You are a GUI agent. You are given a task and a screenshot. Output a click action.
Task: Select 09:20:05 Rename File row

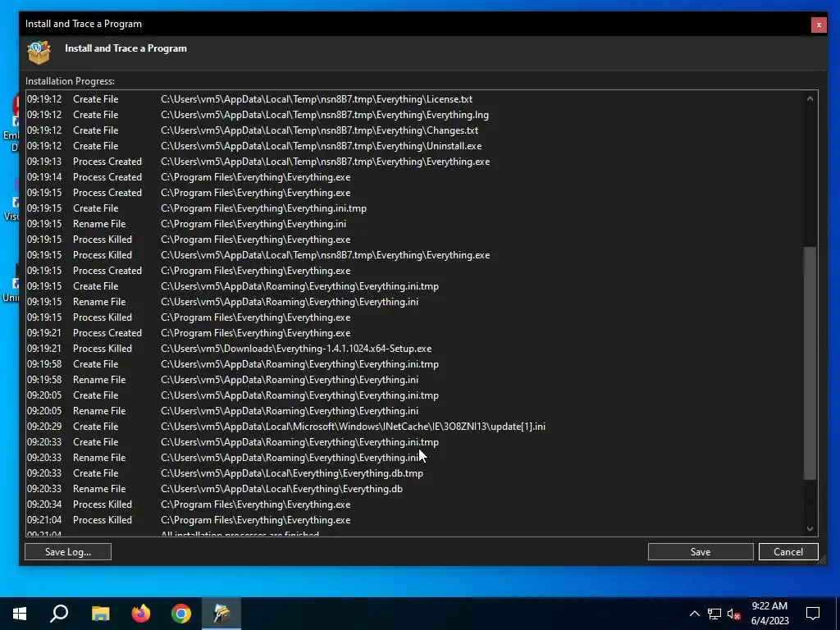click(414, 411)
